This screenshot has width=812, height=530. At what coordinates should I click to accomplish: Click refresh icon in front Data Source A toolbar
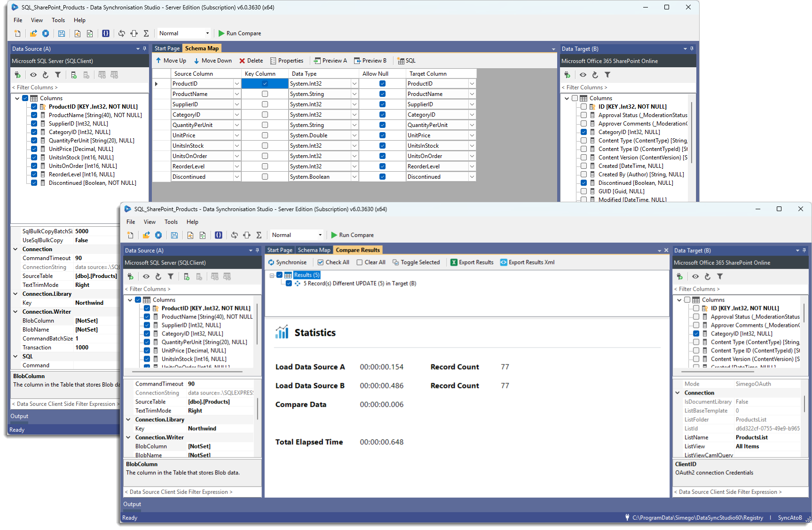pos(158,277)
